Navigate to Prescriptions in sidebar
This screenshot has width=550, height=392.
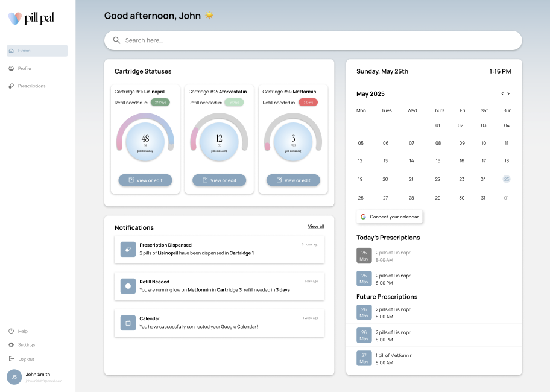tap(31, 86)
